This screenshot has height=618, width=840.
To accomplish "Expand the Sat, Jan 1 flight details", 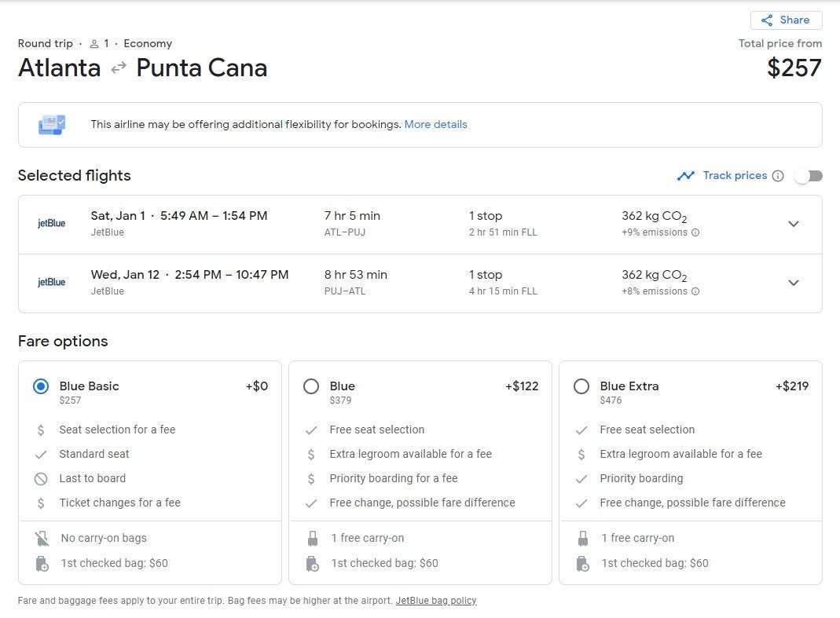I will coord(794,224).
